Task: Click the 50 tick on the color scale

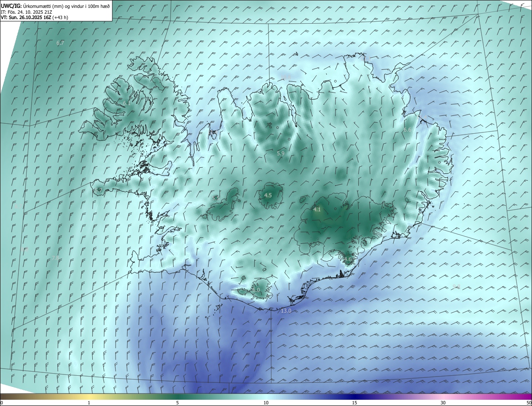Action: pos(529,403)
